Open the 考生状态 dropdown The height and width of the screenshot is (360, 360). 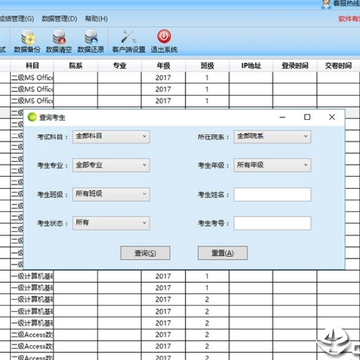(x=111, y=223)
